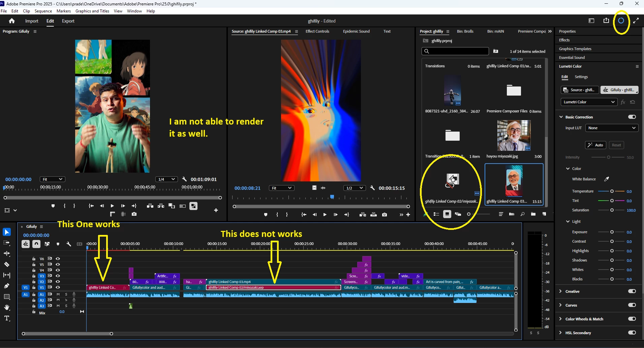Open timeline display settings wrench

pyautogui.click(x=69, y=244)
